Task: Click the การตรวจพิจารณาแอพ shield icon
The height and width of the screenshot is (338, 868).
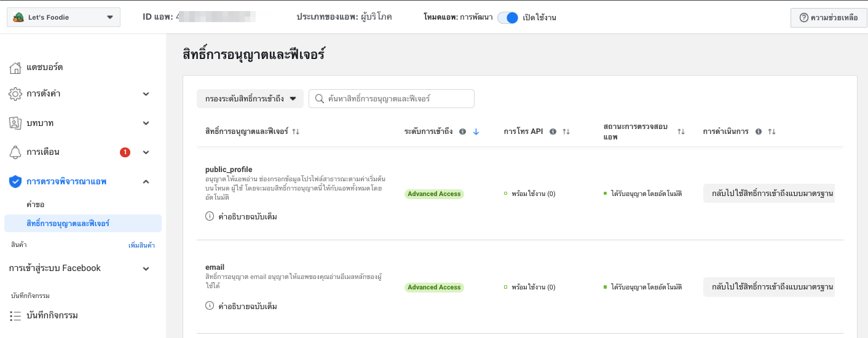Action: click(x=15, y=181)
